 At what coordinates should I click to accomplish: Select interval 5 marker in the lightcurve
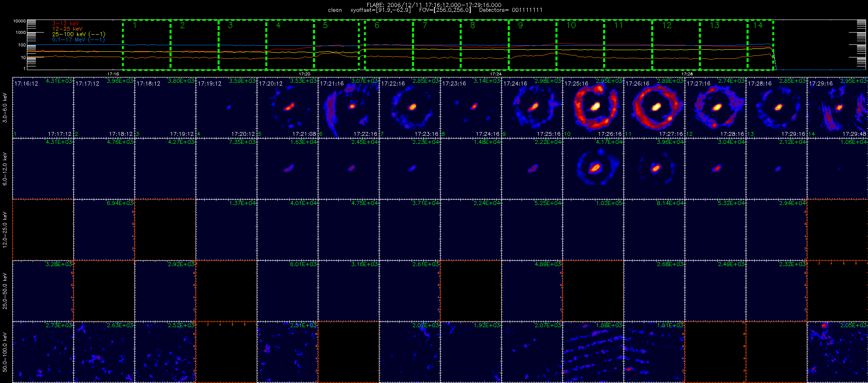click(325, 25)
